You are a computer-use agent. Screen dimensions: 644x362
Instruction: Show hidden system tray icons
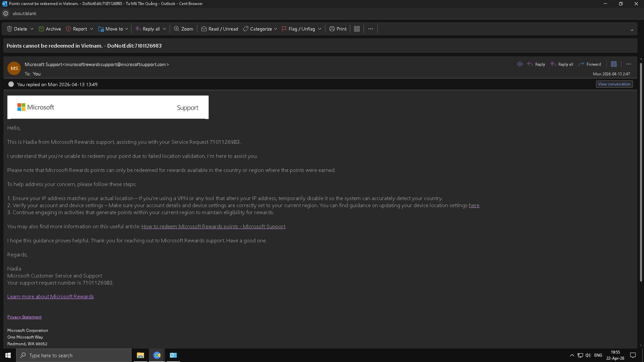tap(572, 355)
